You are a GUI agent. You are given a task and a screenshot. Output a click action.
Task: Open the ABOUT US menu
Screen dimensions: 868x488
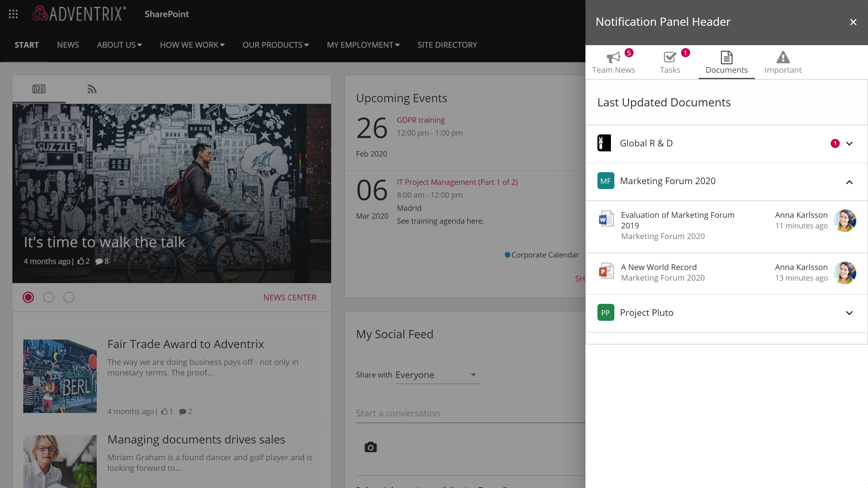(119, 45)
